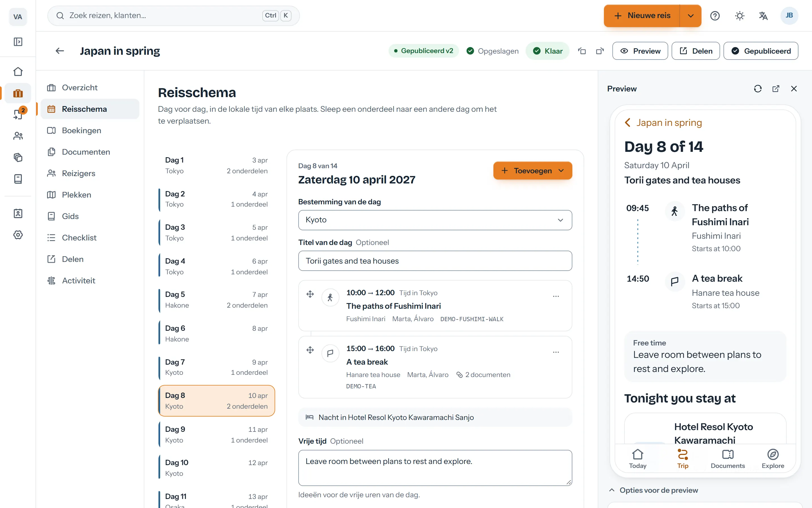Viewport: 812px width, 508px height.
Task: Switch to Today tab in phone preview
Action: [x=637, y=459]
